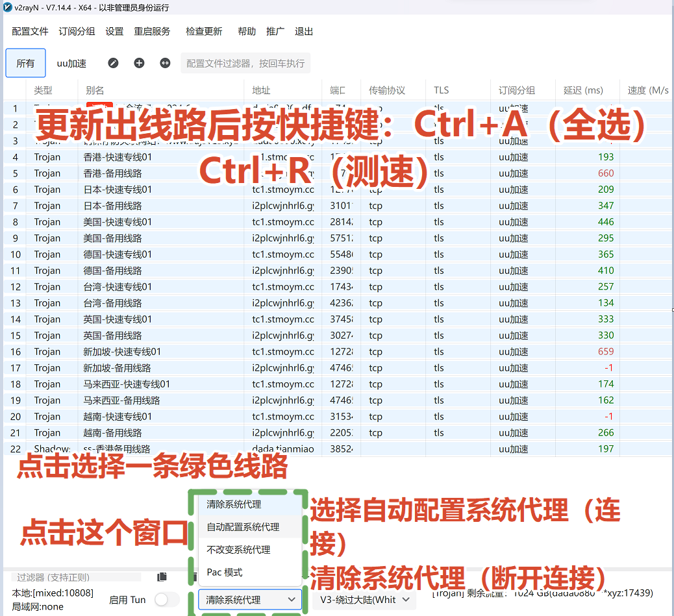Click the 659 latency value in row 16
Image resolution: width=674 pixels, height=616 pixels.
(x=606, y=352)
